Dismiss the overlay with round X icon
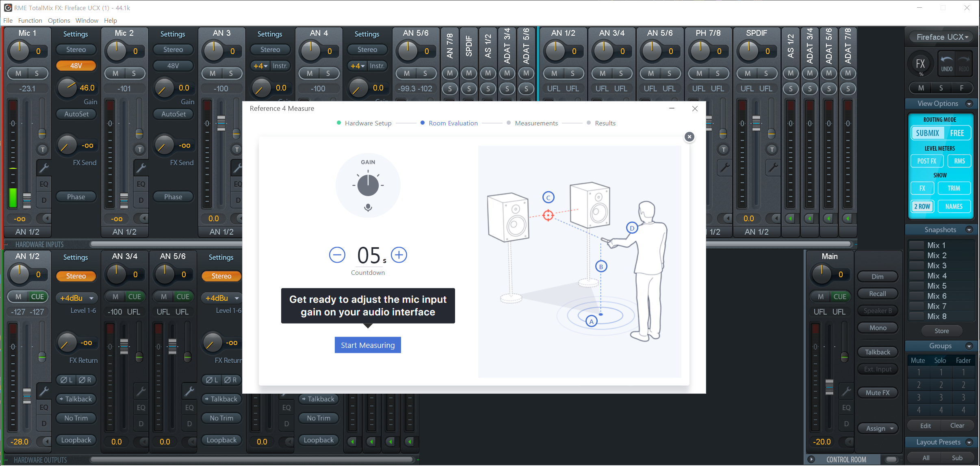 (689, 137)
